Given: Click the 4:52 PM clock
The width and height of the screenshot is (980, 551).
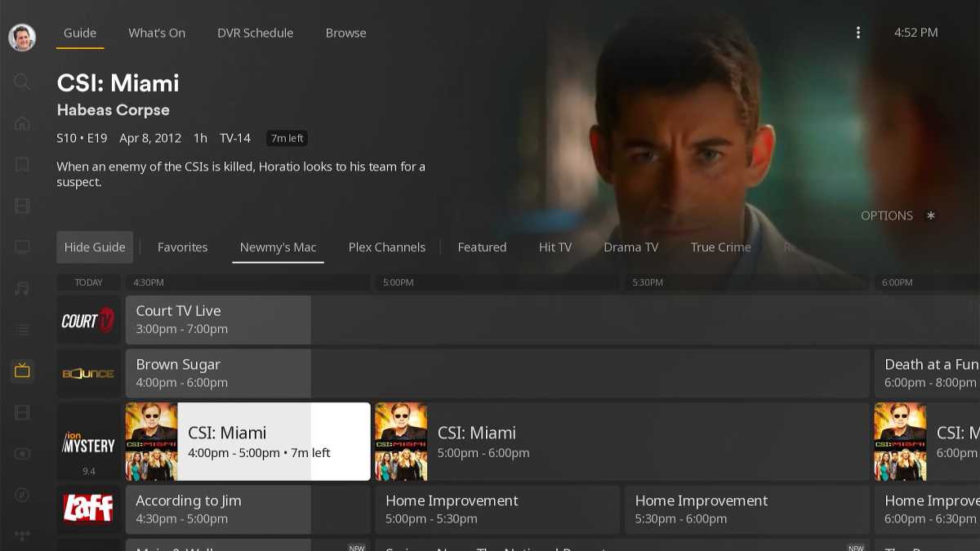Looking at the screenshot, I should point(916,33).
